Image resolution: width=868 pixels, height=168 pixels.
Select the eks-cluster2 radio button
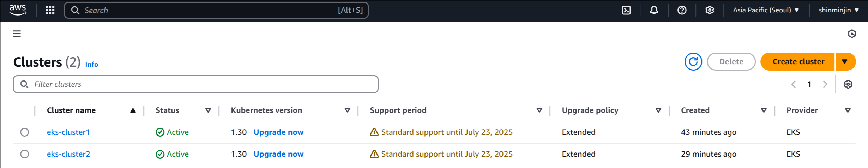[25, 154]
